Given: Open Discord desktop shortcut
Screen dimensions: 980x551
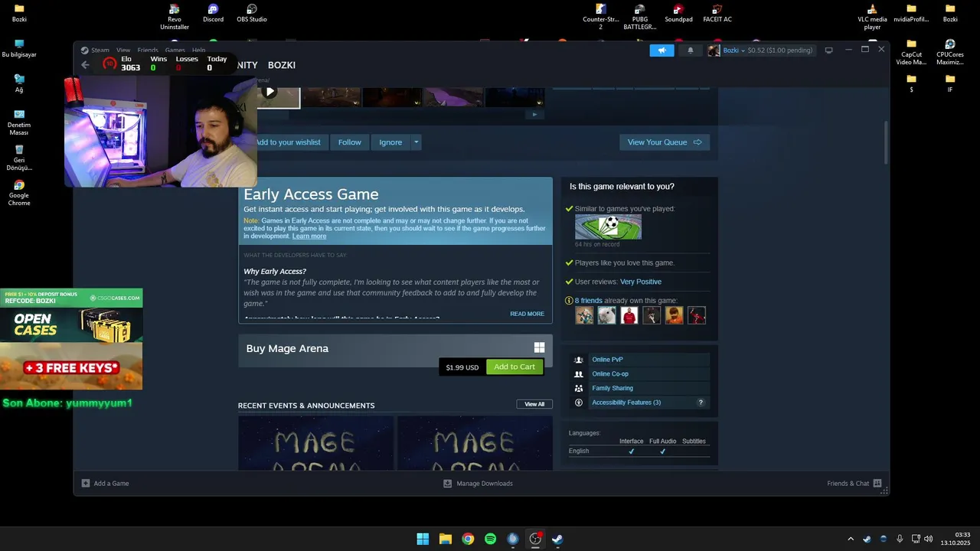Looking at the screenshot, I should [213, 13].
